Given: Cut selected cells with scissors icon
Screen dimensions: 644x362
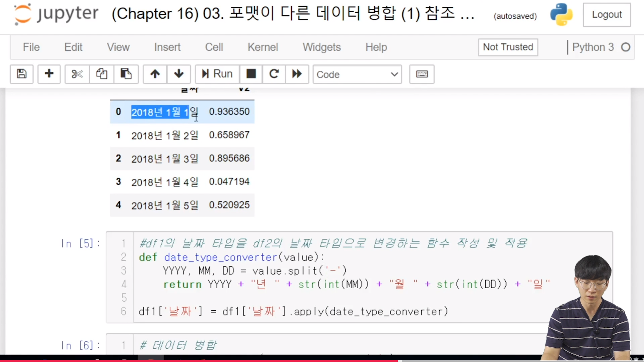Looking at the screenshot, I should [77, 74].
